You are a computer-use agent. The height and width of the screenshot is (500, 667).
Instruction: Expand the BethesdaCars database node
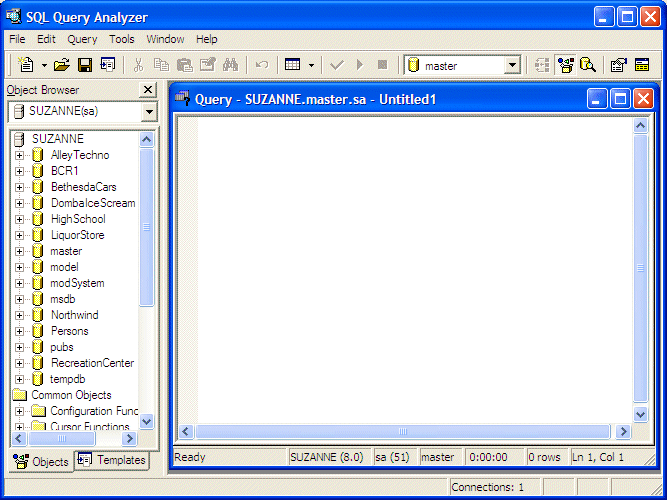click(19, 187)
